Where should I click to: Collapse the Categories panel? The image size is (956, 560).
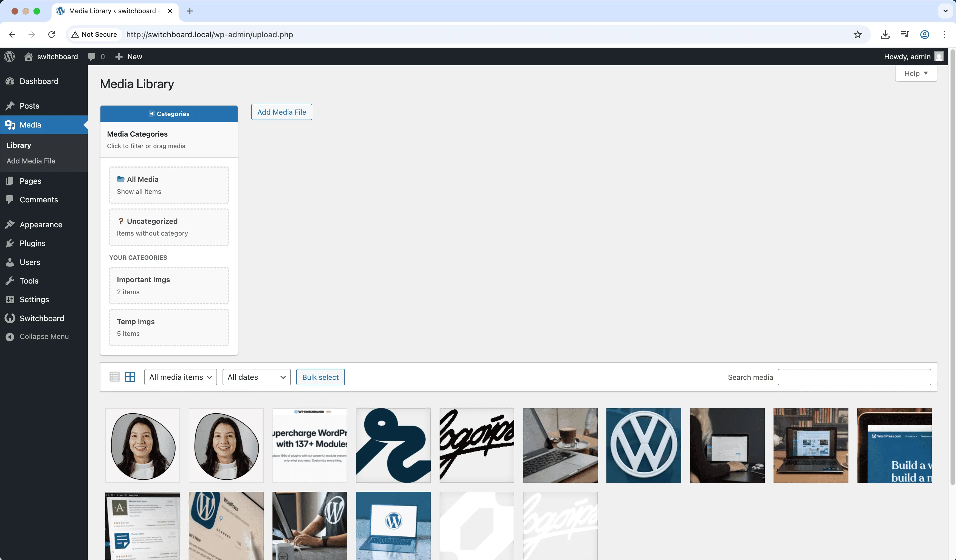[169, 113]
